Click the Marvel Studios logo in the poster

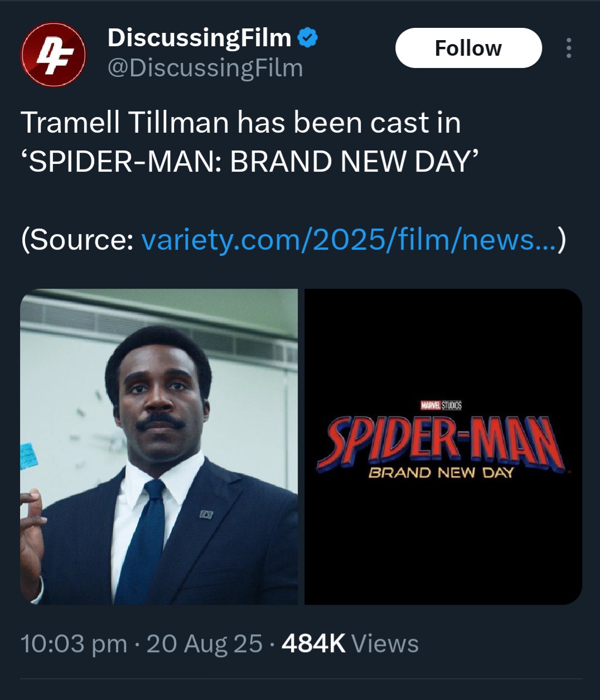click(441, 406)
